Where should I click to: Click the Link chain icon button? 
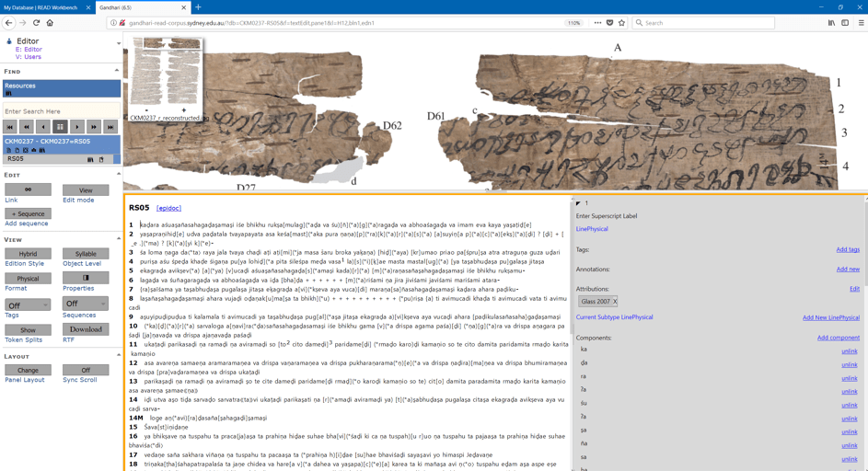[28, 190]
